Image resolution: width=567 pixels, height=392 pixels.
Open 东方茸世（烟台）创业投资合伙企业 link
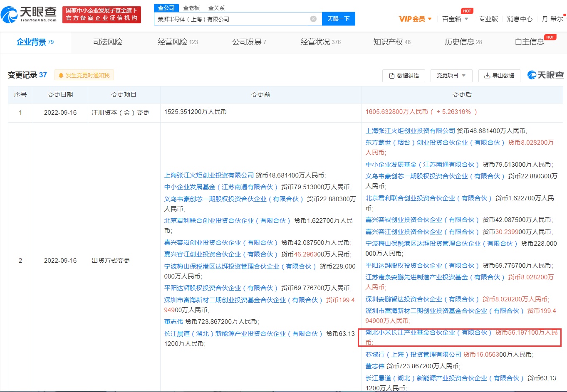435,142
